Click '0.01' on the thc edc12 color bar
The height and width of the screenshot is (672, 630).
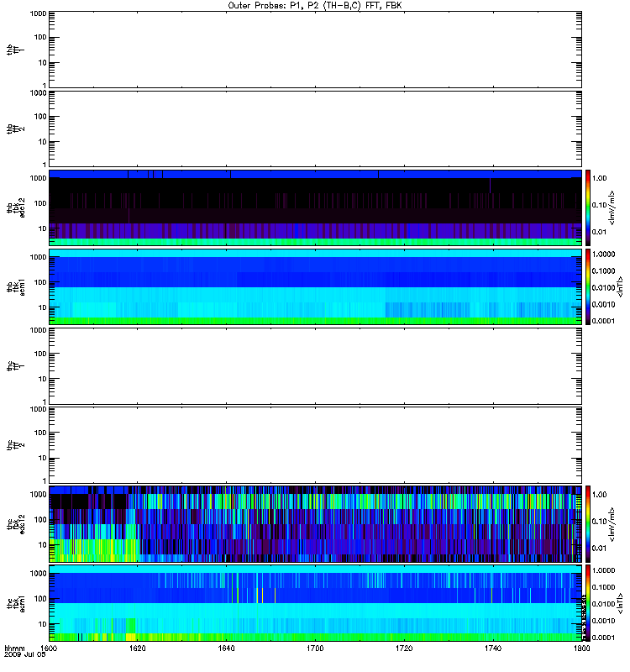pos(600,549)
